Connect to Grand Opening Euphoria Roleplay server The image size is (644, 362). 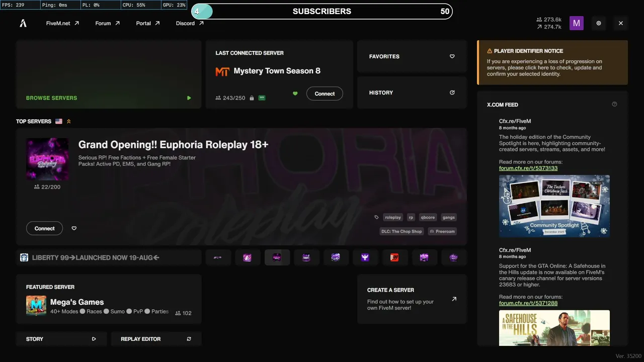(x=44, y=228)
